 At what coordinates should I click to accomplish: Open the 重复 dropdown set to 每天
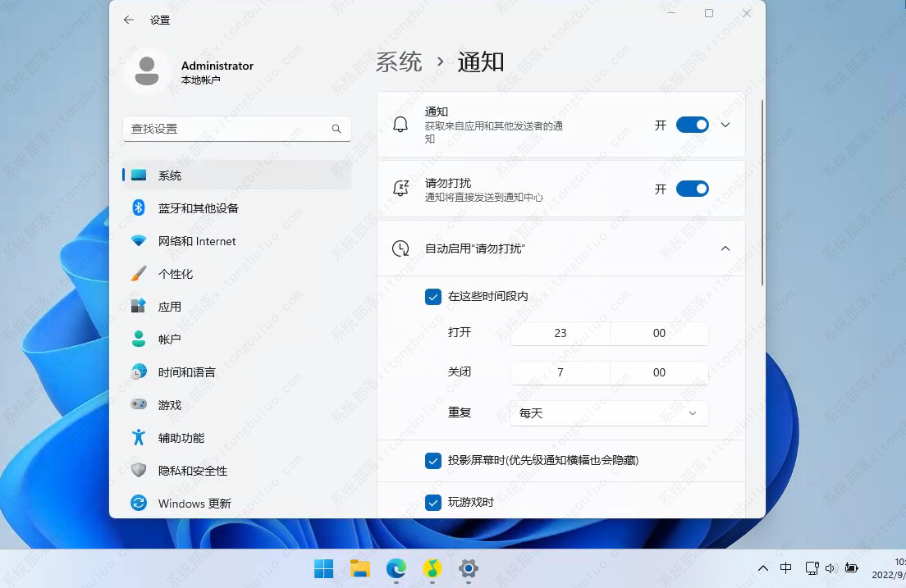click(x=609, y=413)
